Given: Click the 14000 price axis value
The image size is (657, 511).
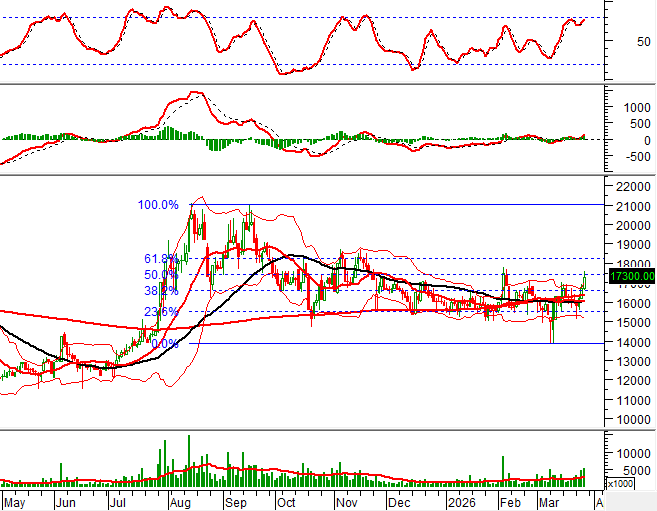Looking at the screenshot, I should click(632, 343).
